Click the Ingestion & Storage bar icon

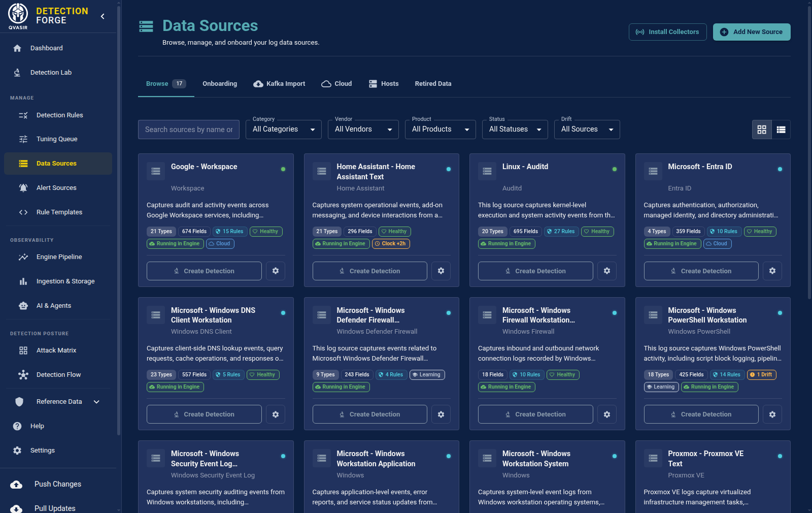click(x=23, y=281)
